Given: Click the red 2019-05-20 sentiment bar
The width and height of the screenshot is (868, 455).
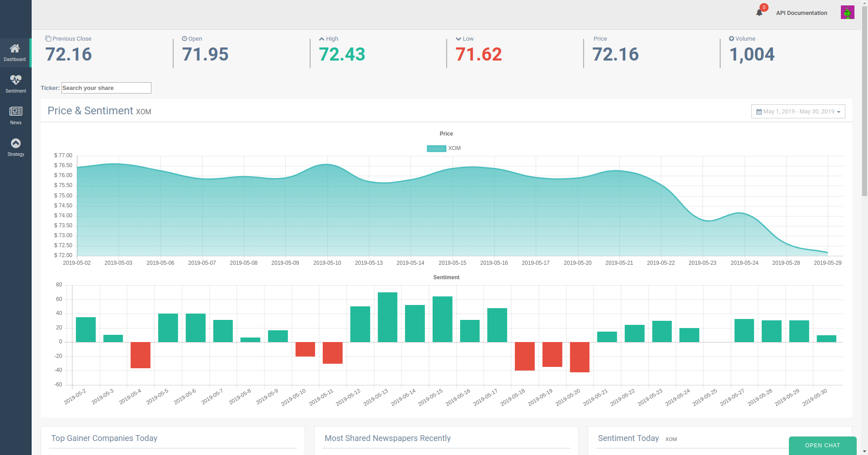Looking at the screenshot, I should (580, 357).
